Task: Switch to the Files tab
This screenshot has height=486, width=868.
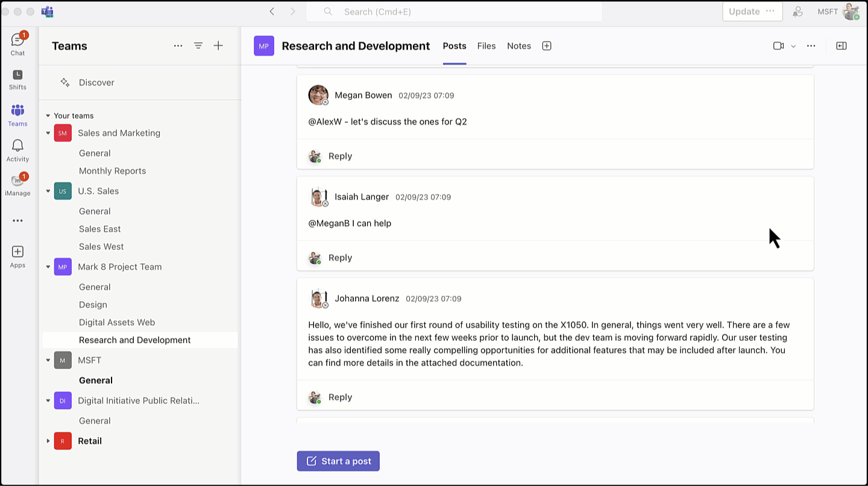Action: tap(486, 46)
